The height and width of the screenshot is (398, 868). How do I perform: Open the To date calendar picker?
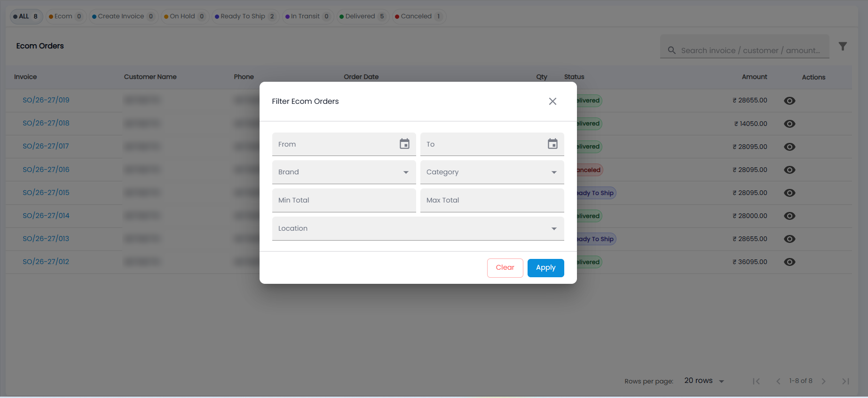coord(552,144)
